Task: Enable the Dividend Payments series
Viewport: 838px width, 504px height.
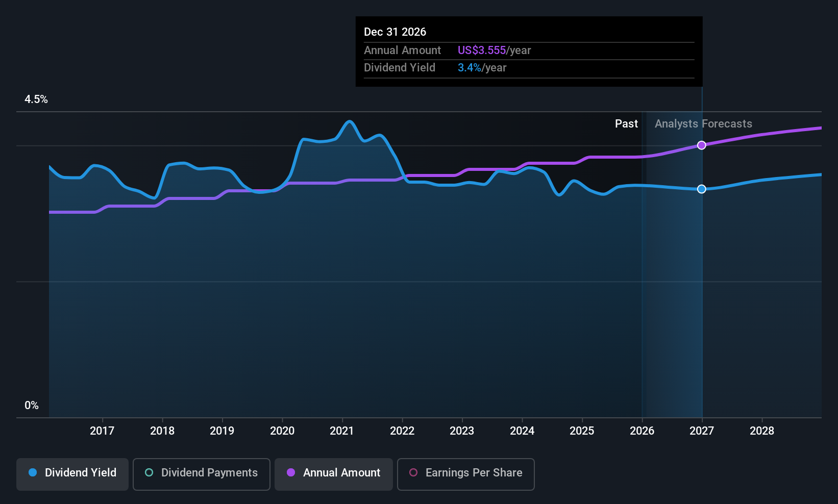Action: (x=202, y=474)
